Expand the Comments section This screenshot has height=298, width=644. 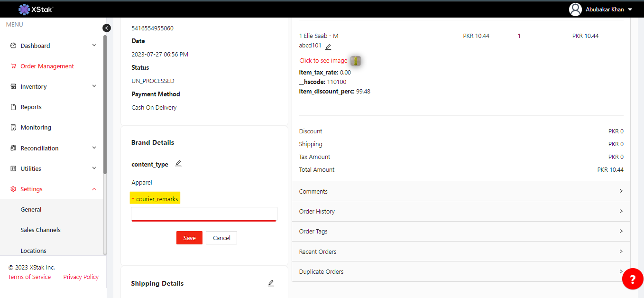tap(460, 191)
